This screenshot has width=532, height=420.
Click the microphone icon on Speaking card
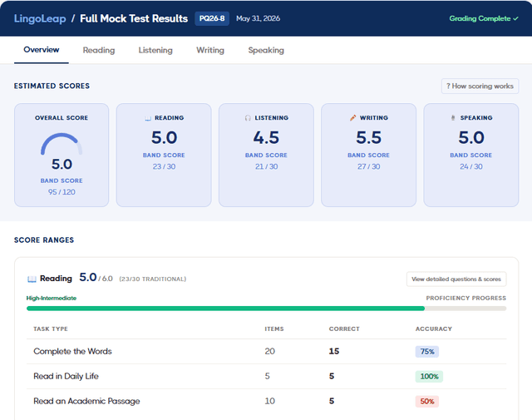453,118
